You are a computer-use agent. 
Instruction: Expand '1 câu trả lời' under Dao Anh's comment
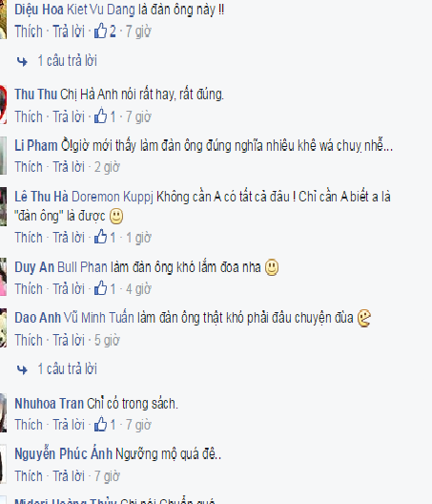tap(67, 369)
